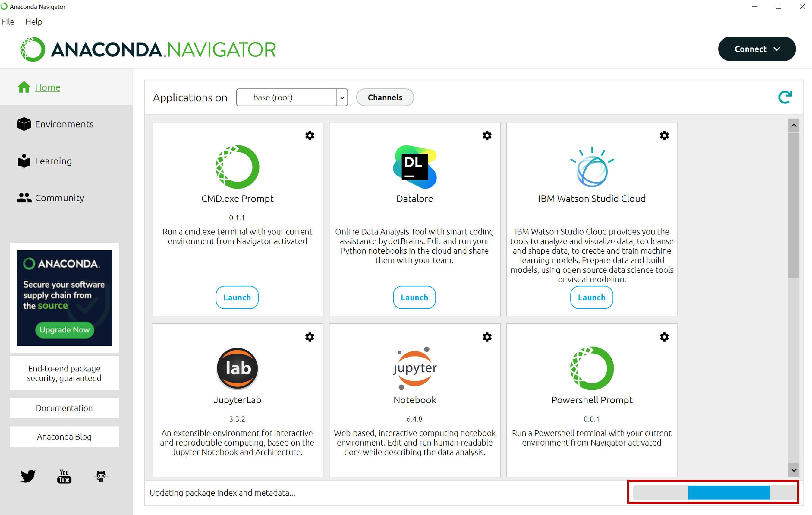The width and height of the screenshot is (812, 515).
Task: Click the Channels button
Action: click(x=385, y=97)
